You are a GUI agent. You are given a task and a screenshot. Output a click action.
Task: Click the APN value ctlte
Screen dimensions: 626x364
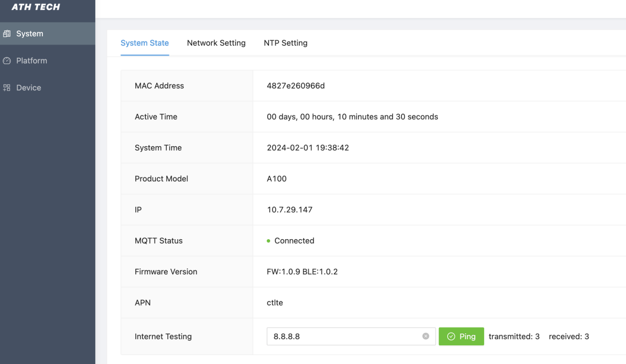274,302
